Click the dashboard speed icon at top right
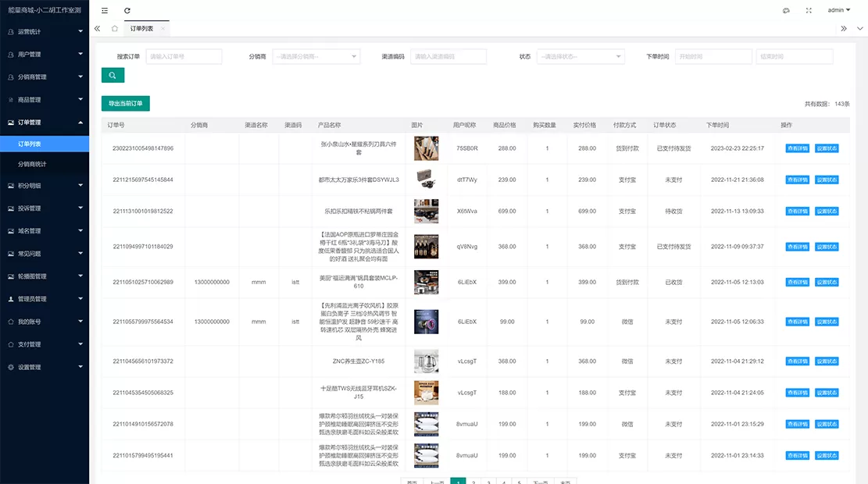This screenshot has width=868, height=484. (787, 9)
